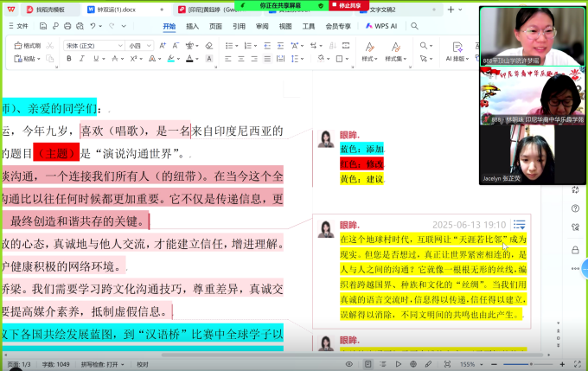Click the WPS AI button
This screenshot has height=371, width=588.
pos(381,26)
